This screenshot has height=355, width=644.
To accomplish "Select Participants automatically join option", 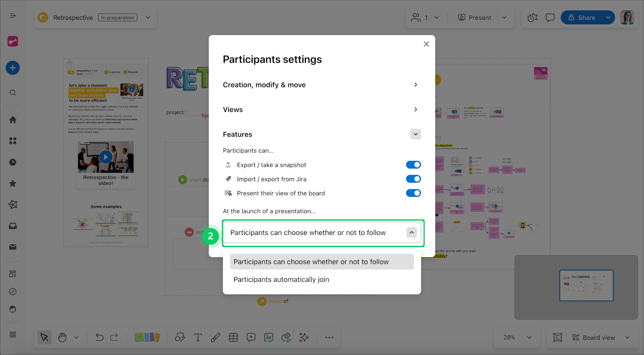I will (x=281, y=279).
